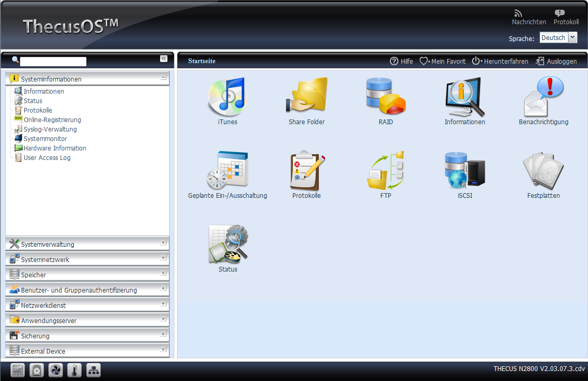This screenshot has width=588, height=381.
Task: Click the network status icon in the bottom bar
Action: tap(93, 370)
